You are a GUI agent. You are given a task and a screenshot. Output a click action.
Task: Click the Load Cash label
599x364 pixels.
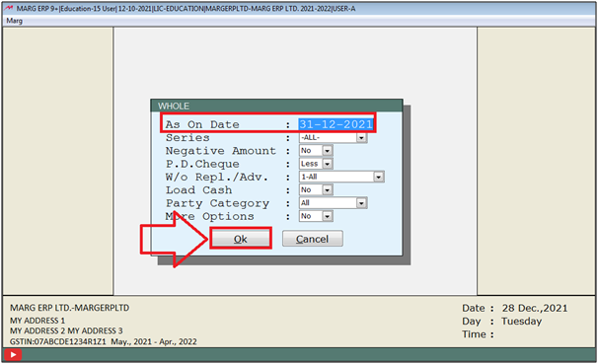[198, 189]
